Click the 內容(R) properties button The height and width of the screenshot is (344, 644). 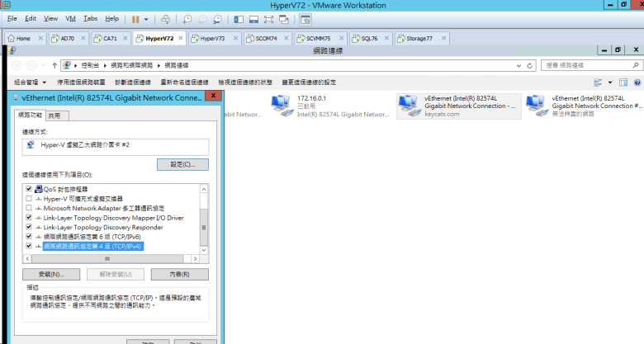pyautogui.click(x=182, y=274)
